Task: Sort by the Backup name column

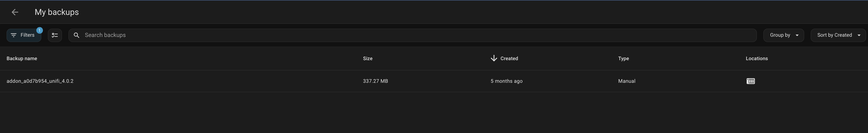Action: (22, 58)
